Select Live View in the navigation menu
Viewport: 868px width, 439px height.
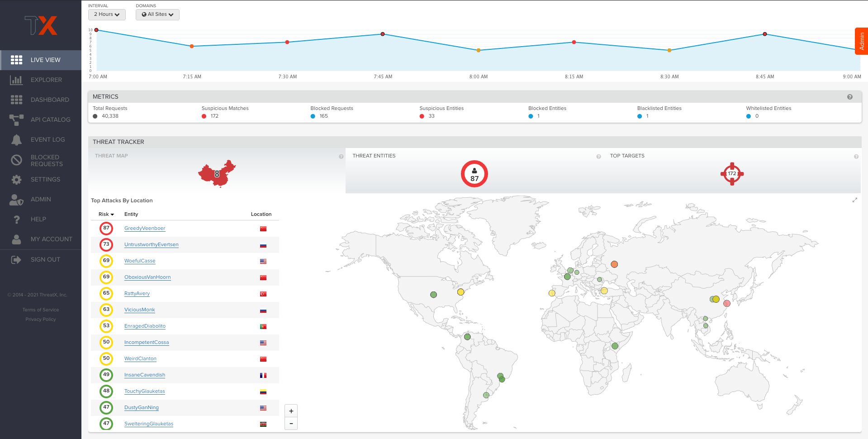pos(45,60)
